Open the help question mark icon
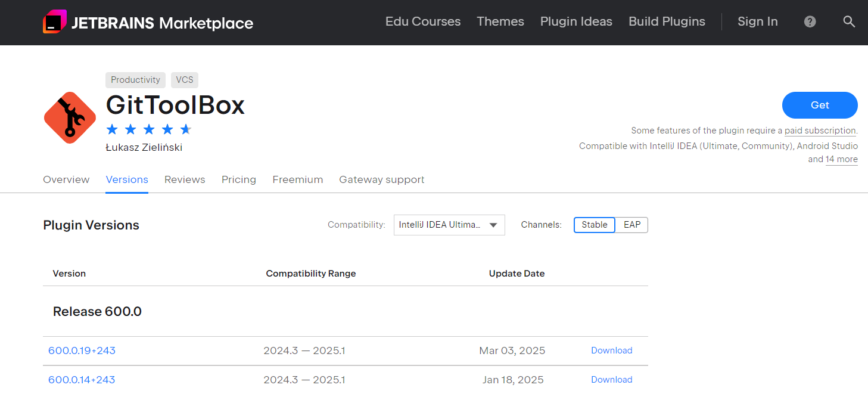The height and width of the screenshot is (394, 868). pyautogui.click(x=810, y=22)
